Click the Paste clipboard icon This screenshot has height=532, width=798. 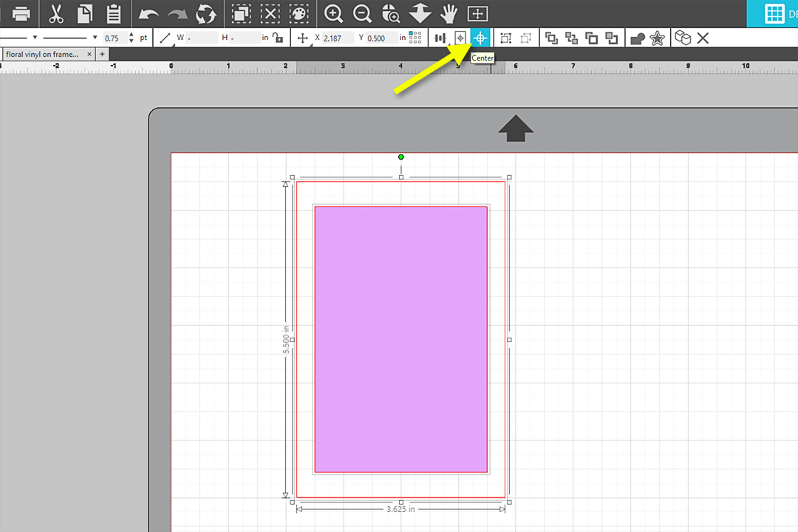[114, 13]
